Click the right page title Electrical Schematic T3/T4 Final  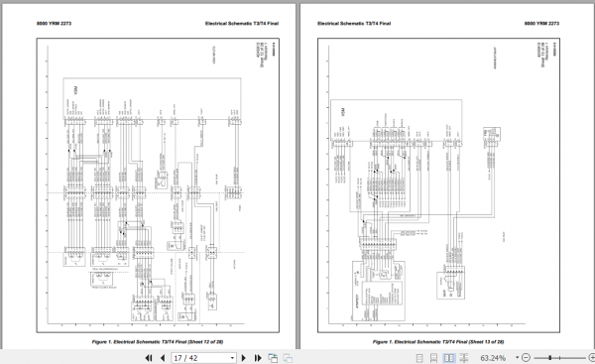[x=354, y=23]
